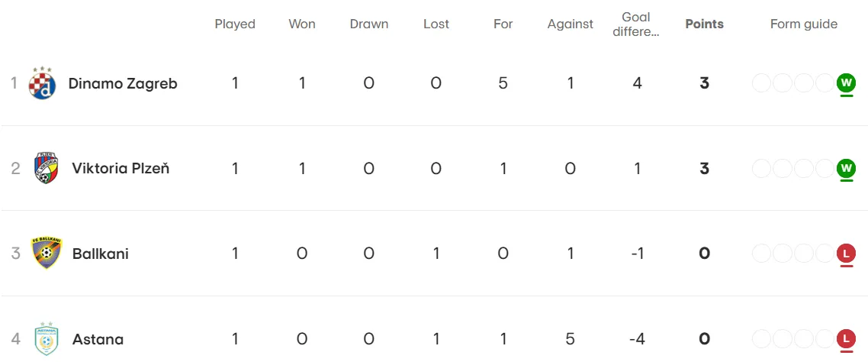Viewport: 868px width, 362px height.
Task: Click the Viktoria Plzeň club crest
Action: click(46, 168)
